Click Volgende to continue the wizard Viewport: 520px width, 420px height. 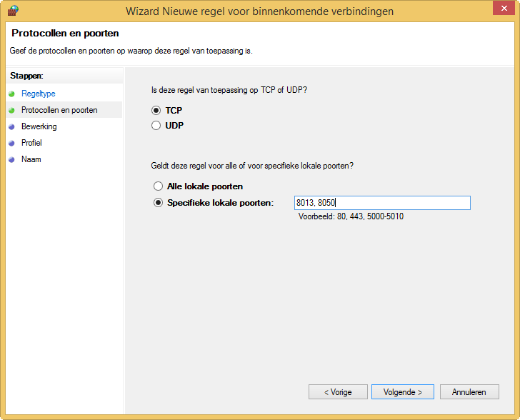pos(402,392)
